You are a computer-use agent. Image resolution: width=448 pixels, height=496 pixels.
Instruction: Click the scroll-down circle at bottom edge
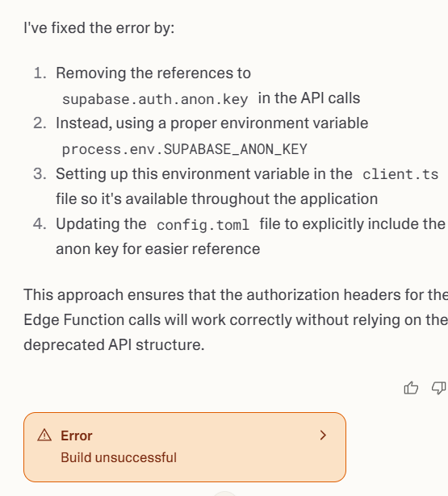coord(224,494)
